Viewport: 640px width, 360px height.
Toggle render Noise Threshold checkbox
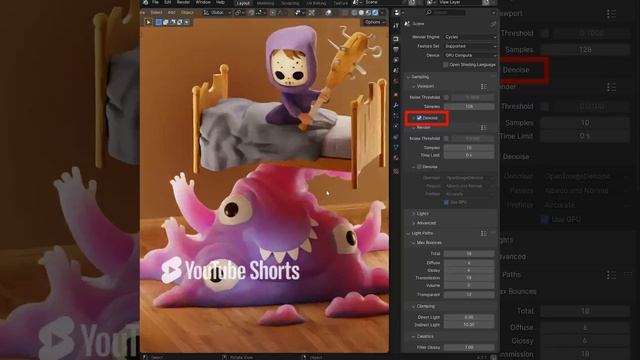[x=446, y=139]
